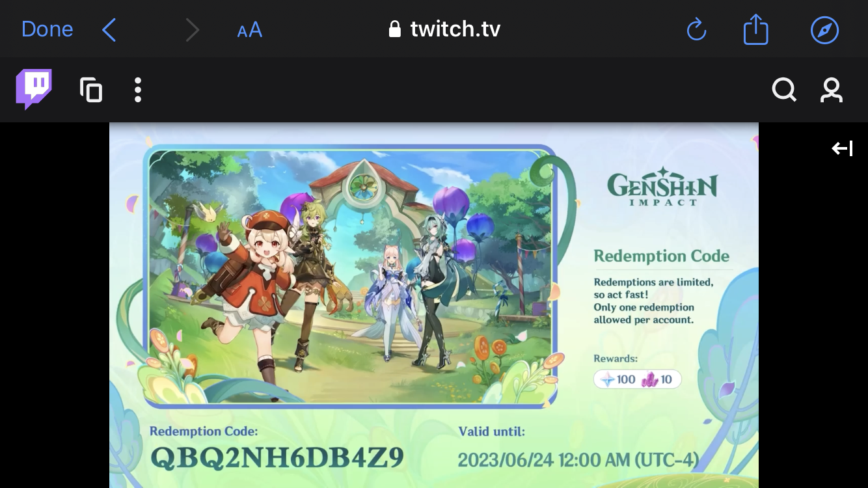Viewport: 868px width, 488px height.
Task: Open the AA text size options
Action: coord(249,29)
